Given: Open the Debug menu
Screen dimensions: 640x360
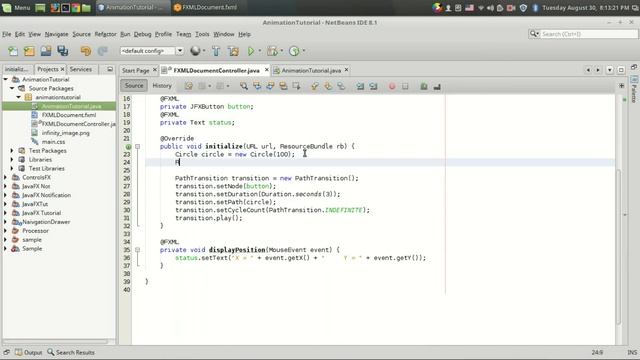Looking at the screenshot, I should 142,34.
